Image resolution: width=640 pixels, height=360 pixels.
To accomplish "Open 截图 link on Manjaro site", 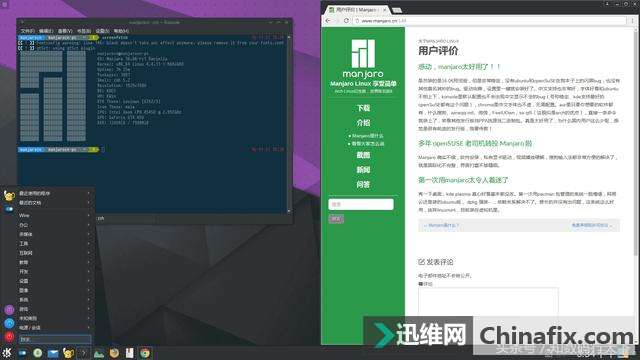I will (x=363, y=155).
